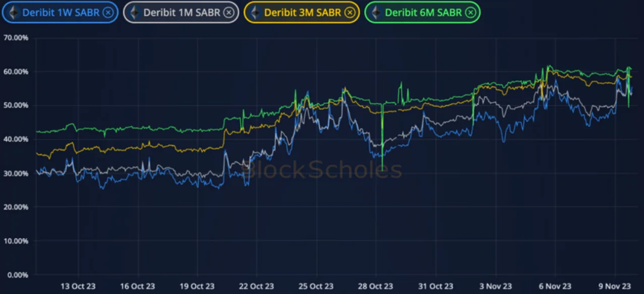This screenshot has height=294, width=644.
Task: Click the 13 Oct 23 date label
Action: coord(79,286)
